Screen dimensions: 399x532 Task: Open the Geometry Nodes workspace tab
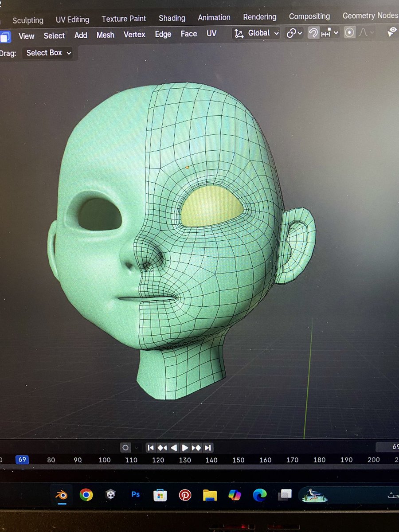(370, 16)
